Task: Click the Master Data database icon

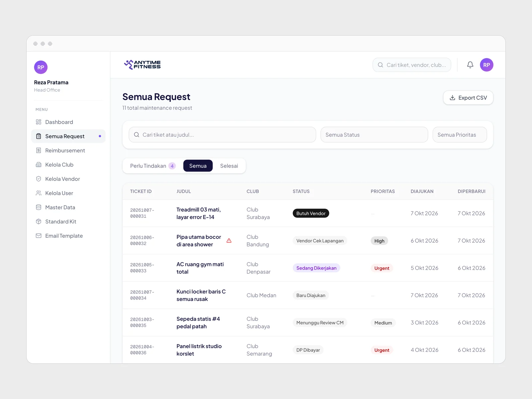Action: pos(39,207)
